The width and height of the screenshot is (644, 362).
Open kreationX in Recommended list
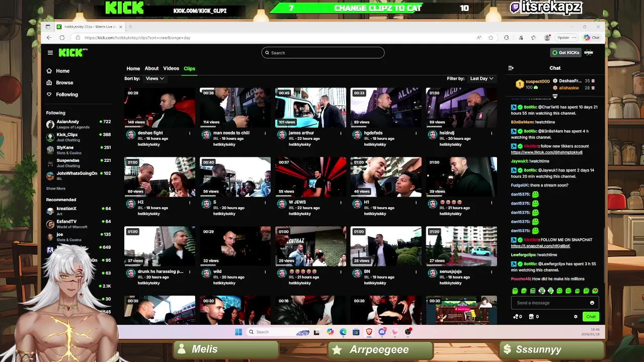(78, 211)
